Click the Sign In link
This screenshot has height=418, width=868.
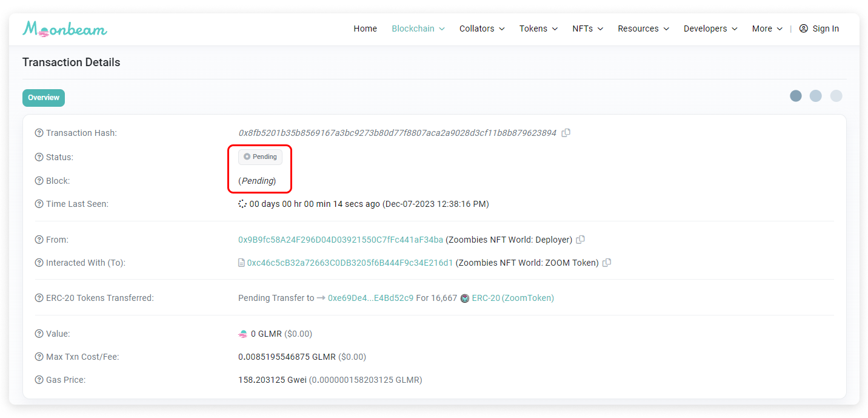click(826, 29)
